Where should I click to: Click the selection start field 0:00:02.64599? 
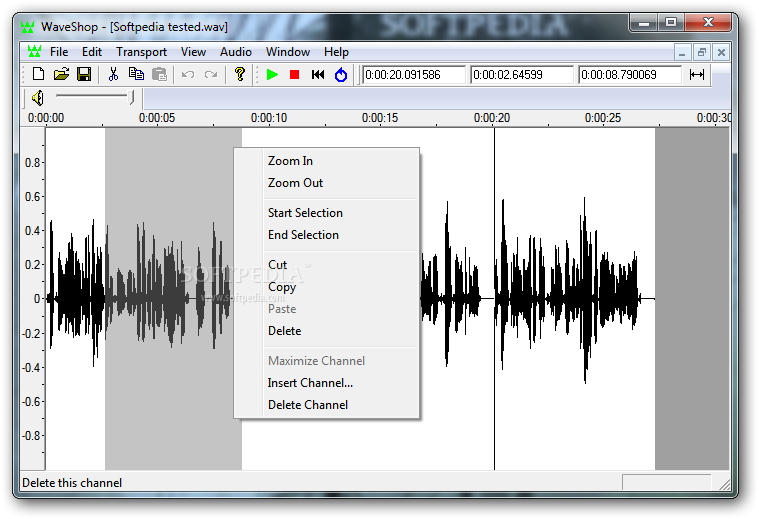pyautogui.click(x=522, y=75)
